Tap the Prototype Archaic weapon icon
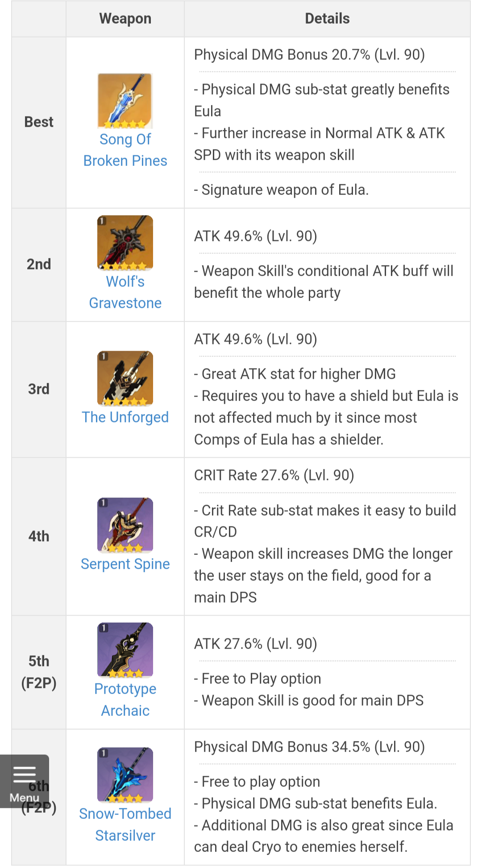482x868 pixels. (x=125, y=650)
